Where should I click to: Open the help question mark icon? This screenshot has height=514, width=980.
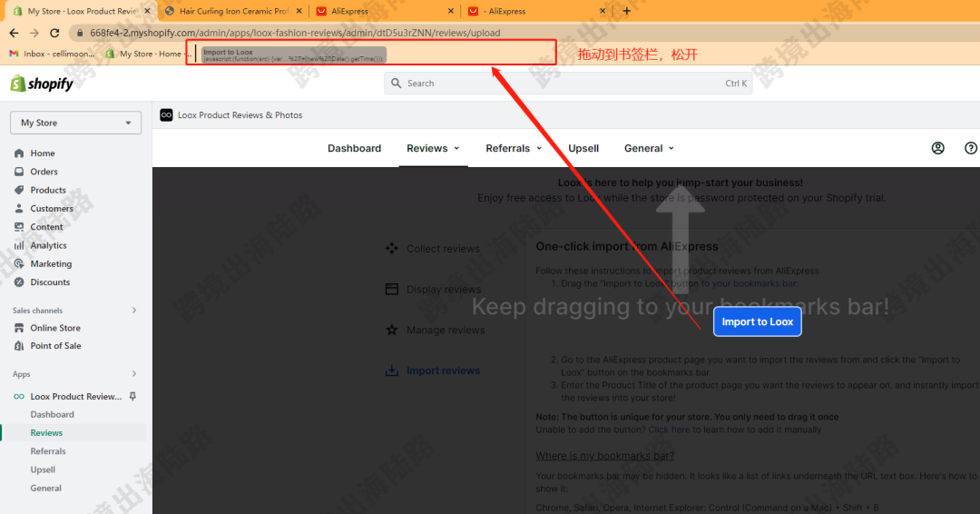pos(971,148)
